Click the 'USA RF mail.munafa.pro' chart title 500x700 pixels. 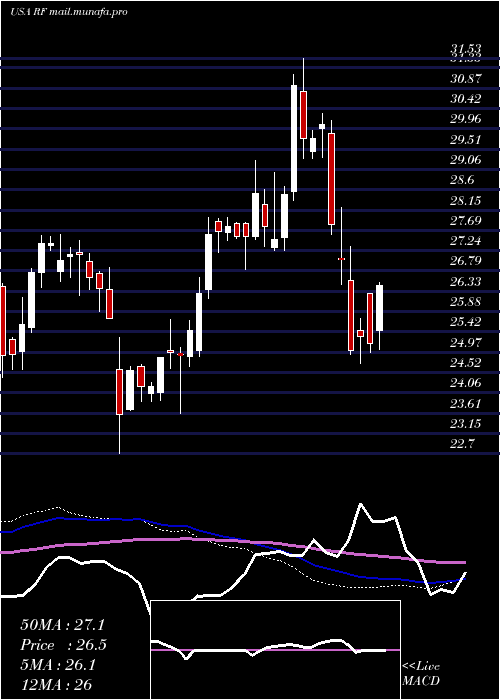pos(69,12)
